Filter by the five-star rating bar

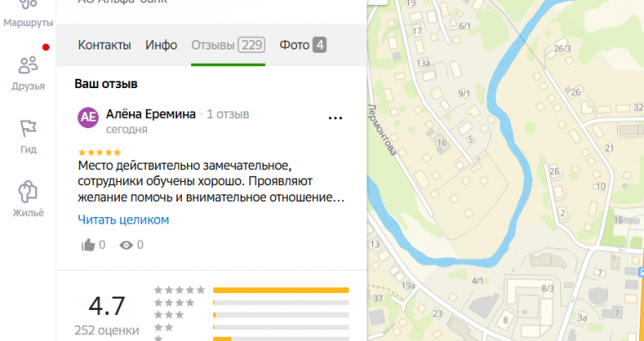(x=281, y=291)
